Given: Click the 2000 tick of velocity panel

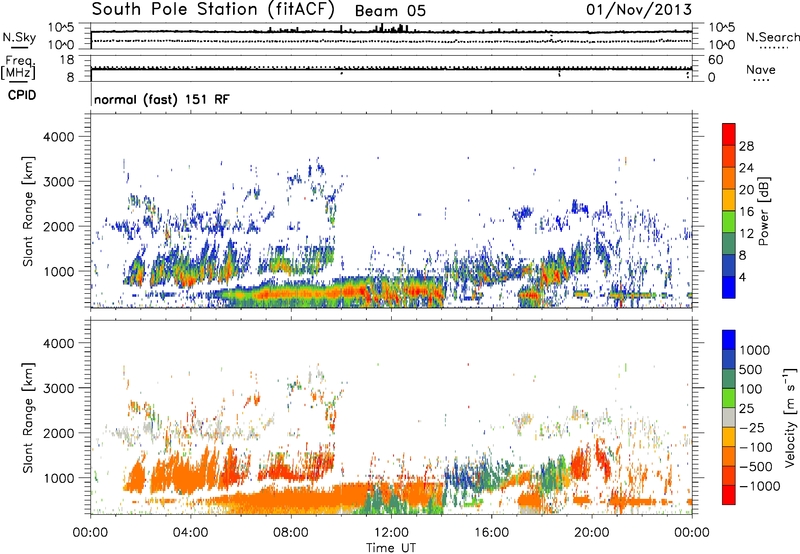Looking at the screenshot, I should pyautogui.click(x=59, y=433).
